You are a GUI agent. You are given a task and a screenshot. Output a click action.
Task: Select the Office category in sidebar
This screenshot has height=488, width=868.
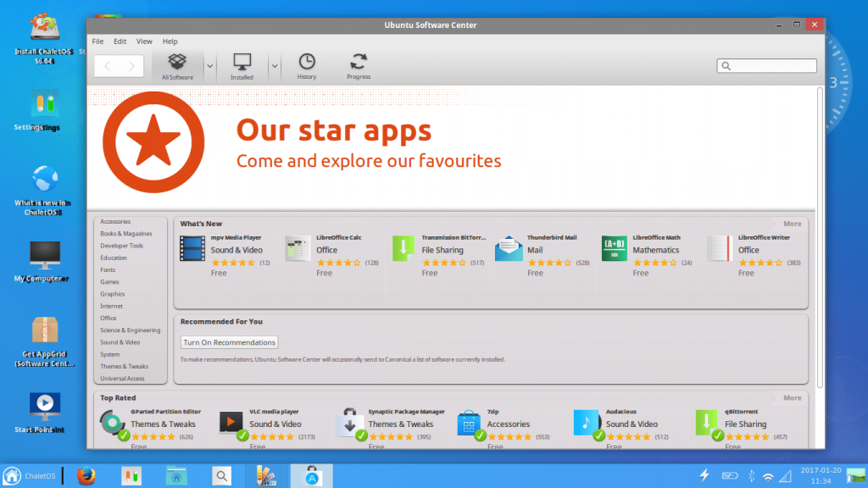click(x=108, y=319)
